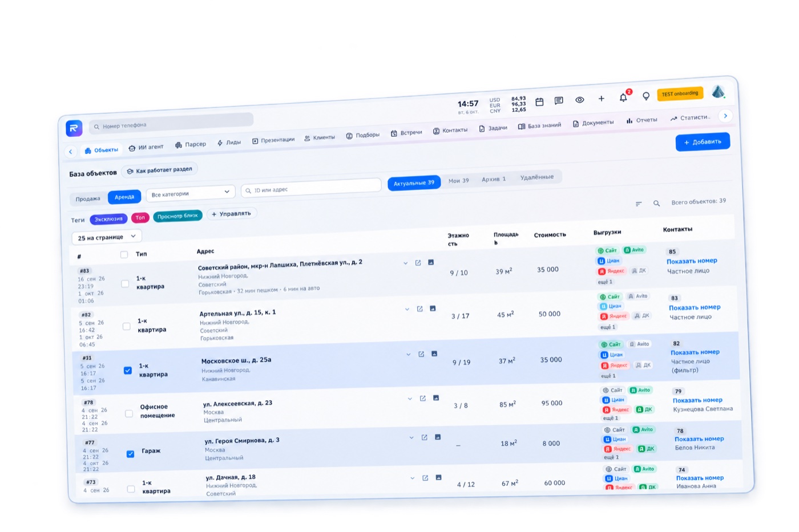Expand the Артельная ул. listing chevron
This screenshot has height=532, width=799.
407,309
